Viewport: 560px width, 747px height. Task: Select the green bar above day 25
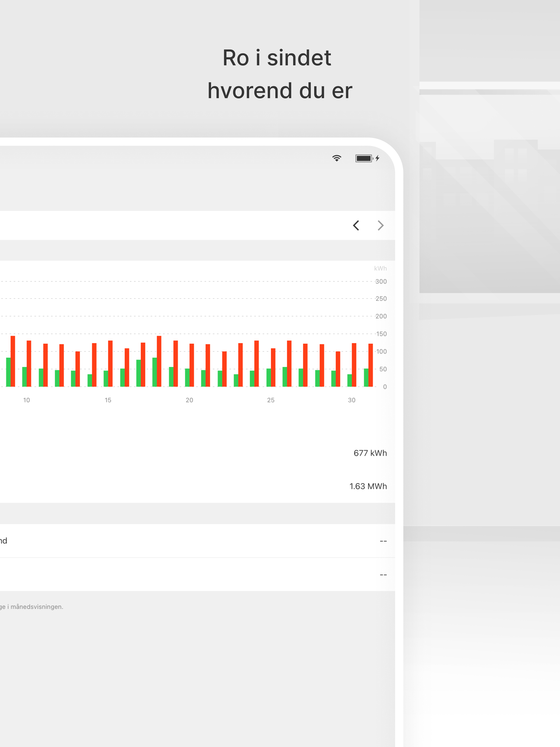269,377
